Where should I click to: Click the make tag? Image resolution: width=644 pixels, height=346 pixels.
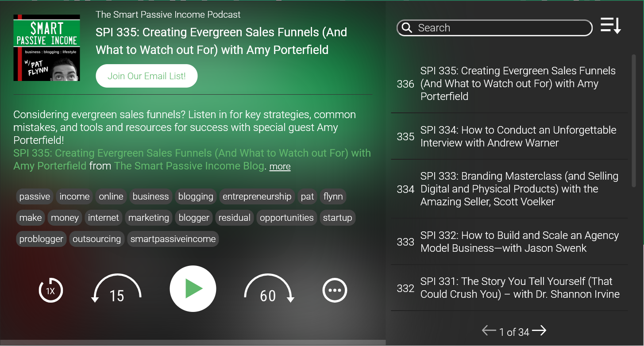(x=31, y=218)
